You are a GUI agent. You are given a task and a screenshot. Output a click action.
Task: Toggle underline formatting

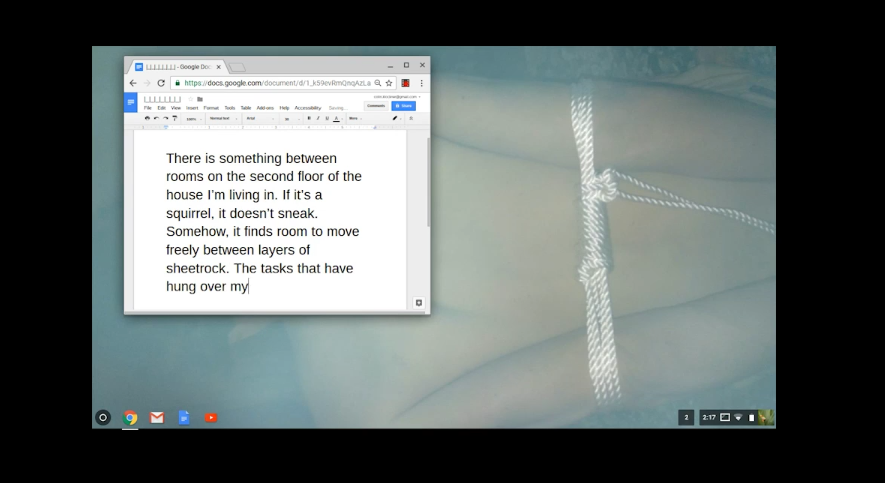click(x=327, y=118)
